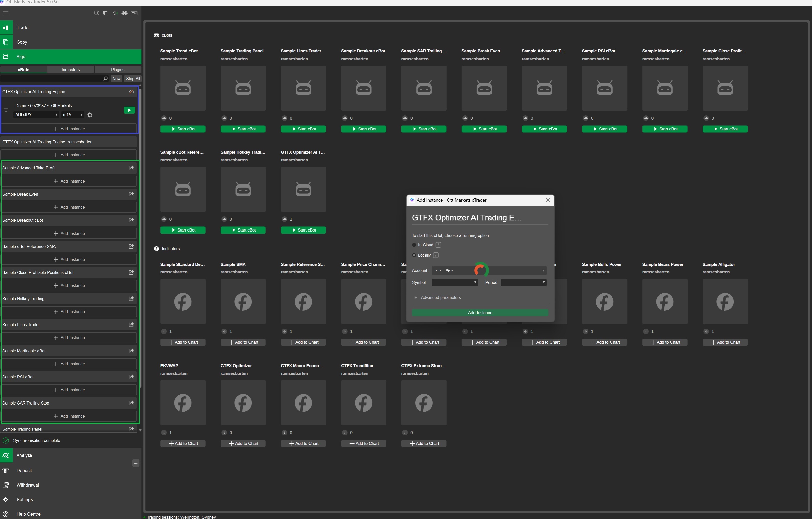
Task: Select the In Cloud radio option
Action: click(414, 245)
